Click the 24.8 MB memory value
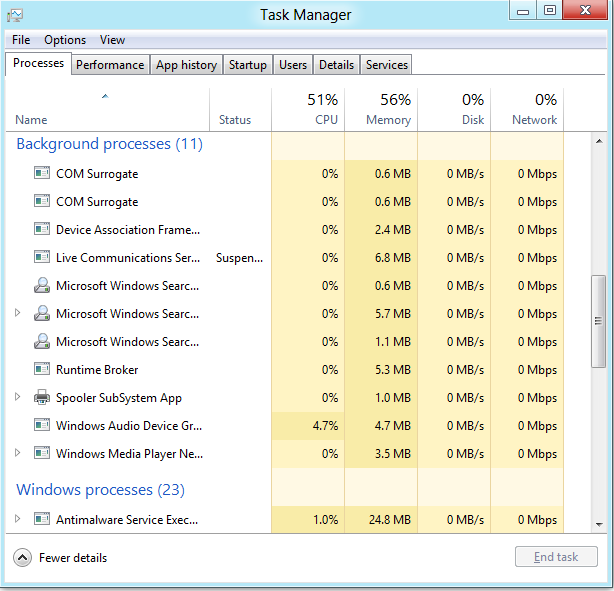Screen dimensions: 614x591 pyautogui.click(x=390, y=520)
